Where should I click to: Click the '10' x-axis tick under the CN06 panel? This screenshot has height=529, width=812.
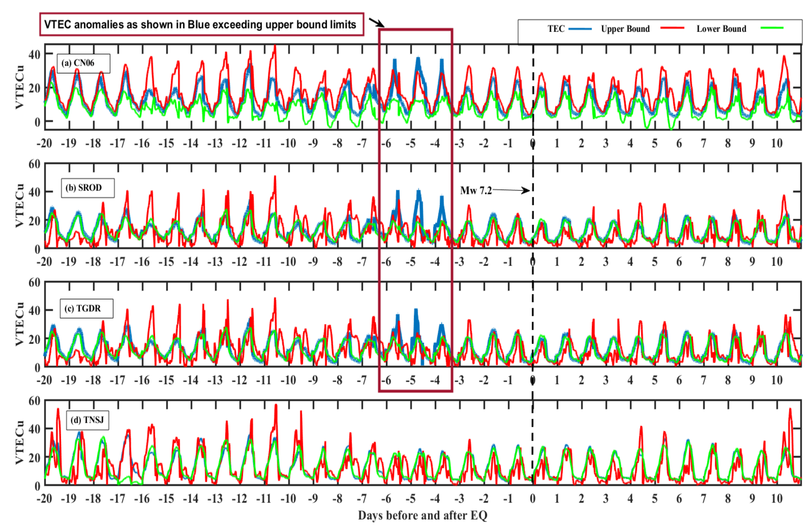777,143
